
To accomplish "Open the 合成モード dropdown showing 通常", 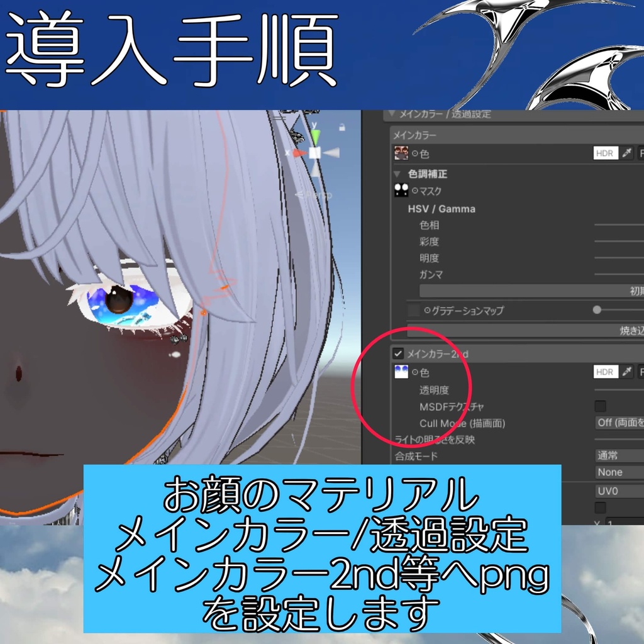I will 619,455.
